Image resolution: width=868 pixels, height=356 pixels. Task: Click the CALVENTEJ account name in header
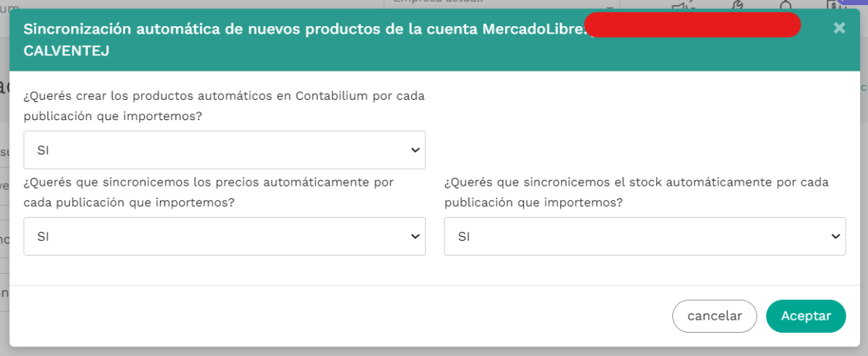(67, 52)
